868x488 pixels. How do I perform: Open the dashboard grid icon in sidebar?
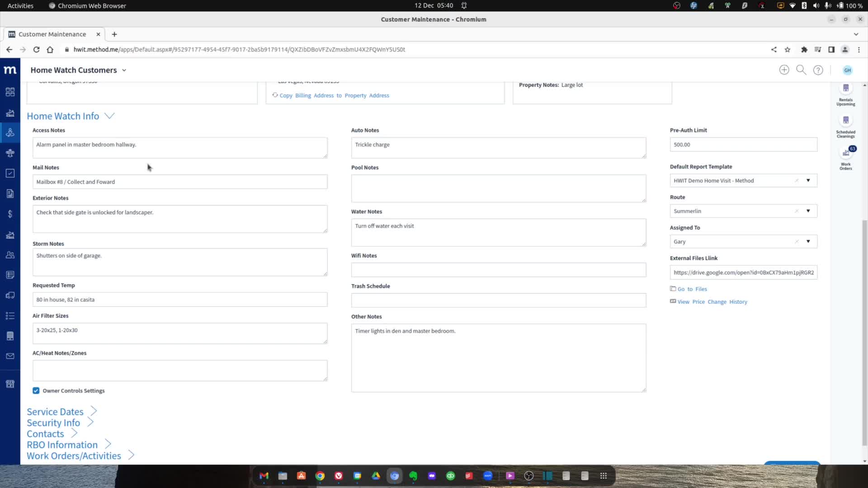coord(10,92)
